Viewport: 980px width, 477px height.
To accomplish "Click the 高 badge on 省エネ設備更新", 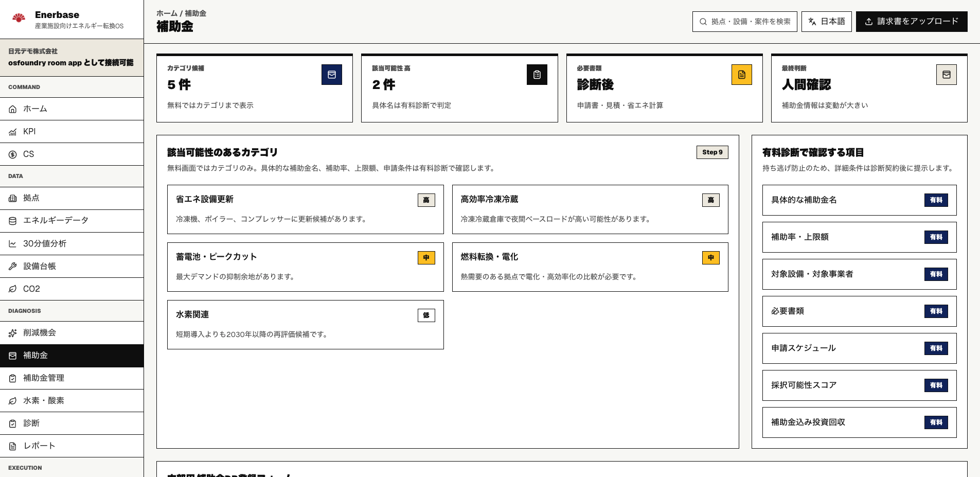I will pyautogui.click(x=426, y=200).
